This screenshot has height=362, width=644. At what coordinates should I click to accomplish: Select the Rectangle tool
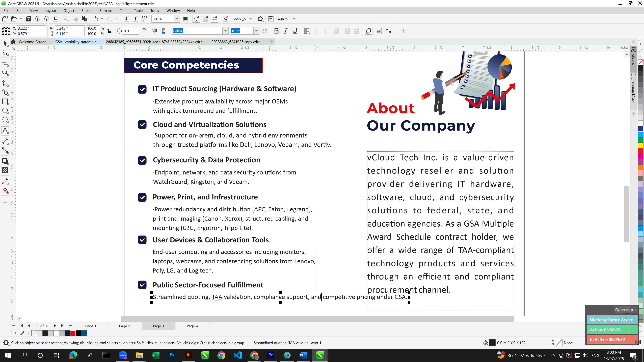[5, 101]
